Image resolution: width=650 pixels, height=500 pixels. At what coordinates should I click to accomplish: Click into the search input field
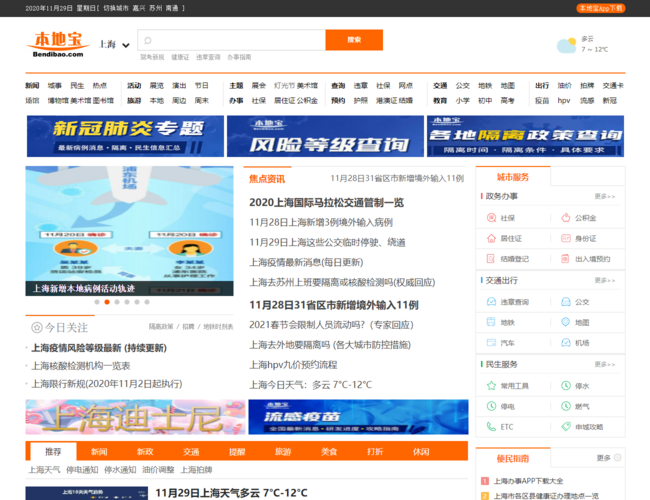click(x=231, y=40)
